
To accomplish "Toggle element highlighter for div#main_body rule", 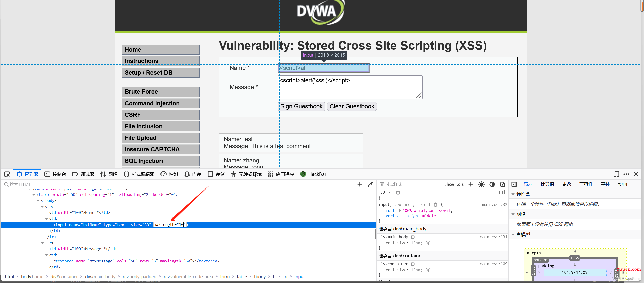I will coord(413,237).
